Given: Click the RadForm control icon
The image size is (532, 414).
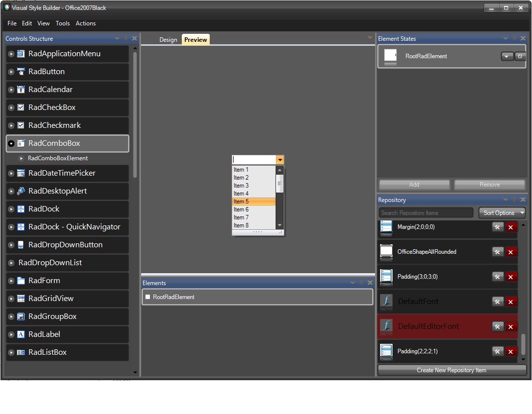Looking at the screenshot, I should point(21,281).
